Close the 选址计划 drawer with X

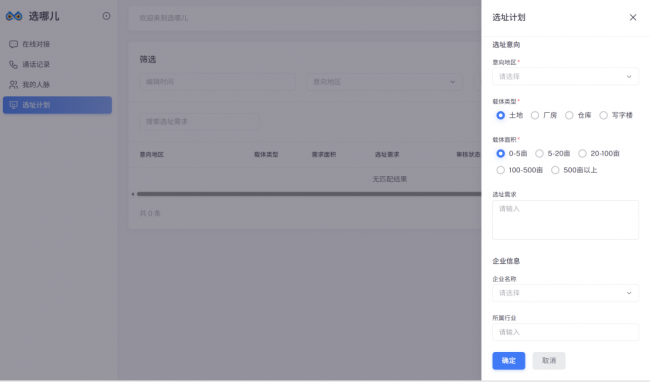[x=633, y=17]
